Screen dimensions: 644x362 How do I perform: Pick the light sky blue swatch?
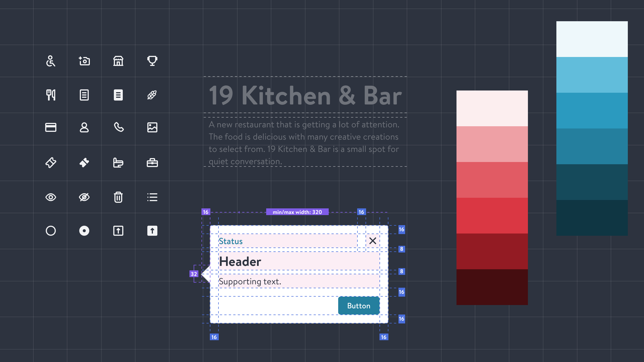(592, 75)
